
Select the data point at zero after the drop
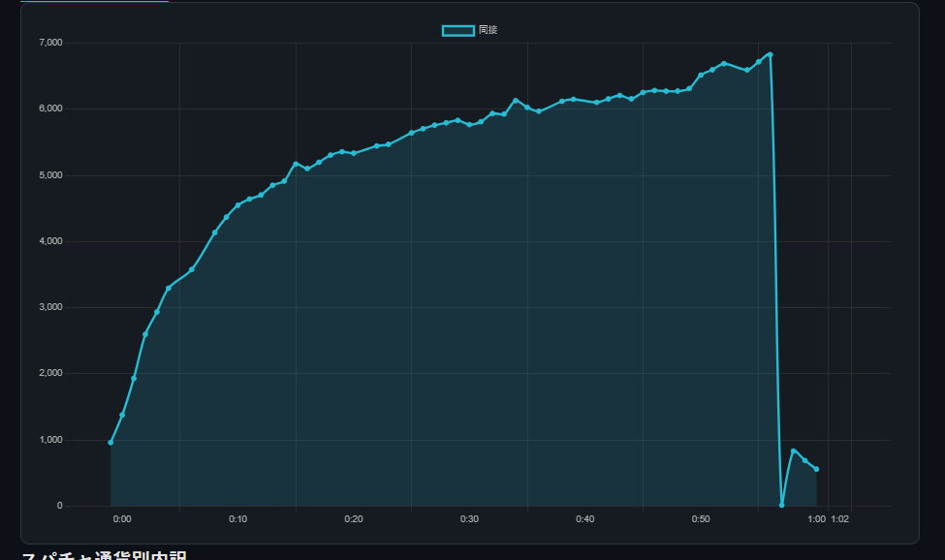(x=781, y=505)
